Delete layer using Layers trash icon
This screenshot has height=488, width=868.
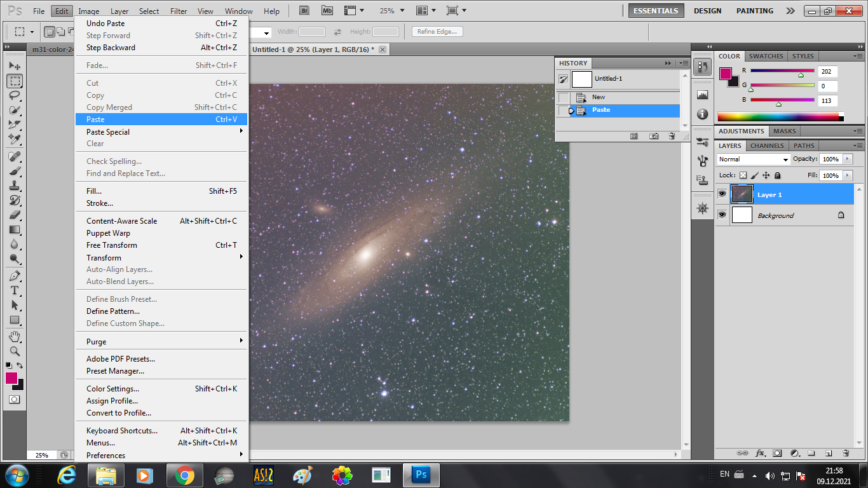846,453
